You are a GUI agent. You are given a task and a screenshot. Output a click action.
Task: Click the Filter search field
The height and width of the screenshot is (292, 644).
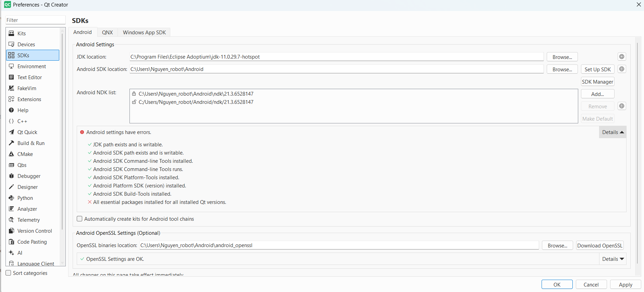pyautogui.click(x=35, y=20)
